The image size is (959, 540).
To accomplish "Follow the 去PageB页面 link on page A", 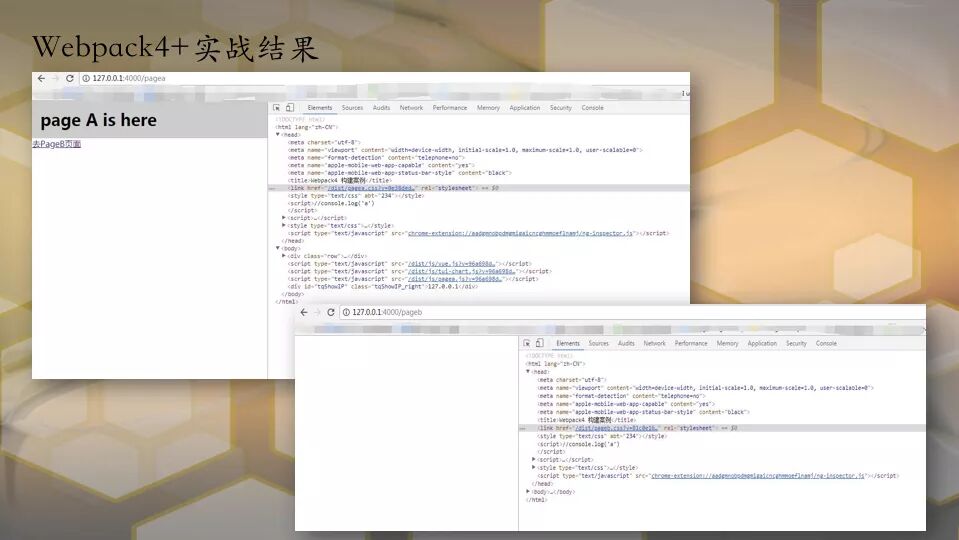I will point(56,144).
